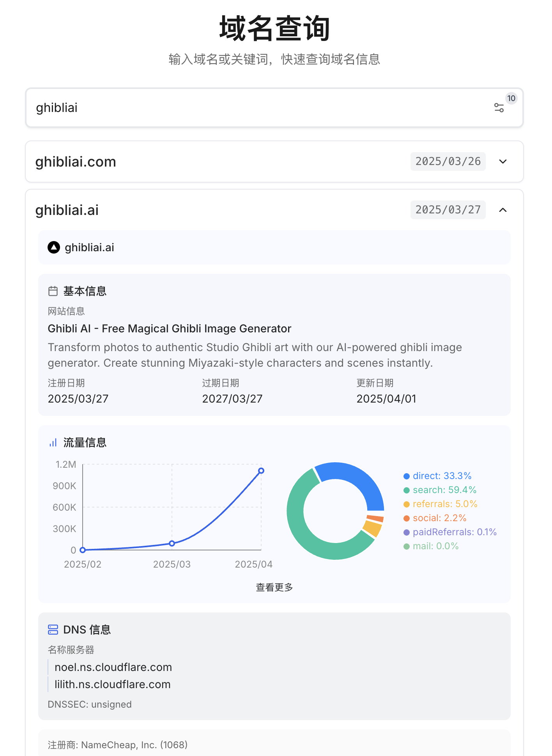This screenshot has height=756, width=552.
Task: Click the 1.2M axis label on chart
Action: pyautogui.click(x=66, y=465)
